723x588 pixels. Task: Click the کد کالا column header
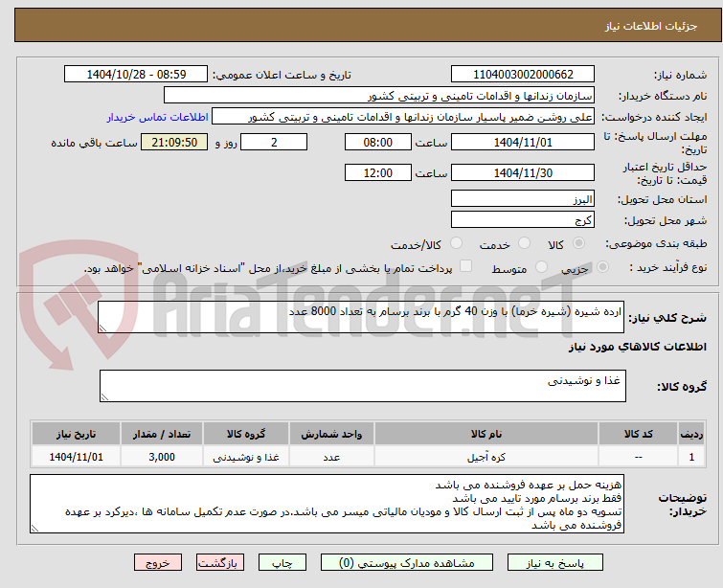tap(639, 434)
